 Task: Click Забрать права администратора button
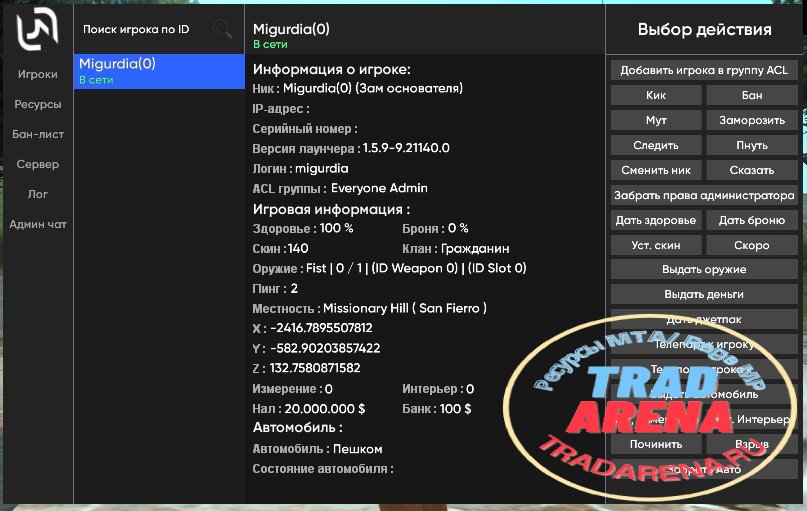point(704,196)
